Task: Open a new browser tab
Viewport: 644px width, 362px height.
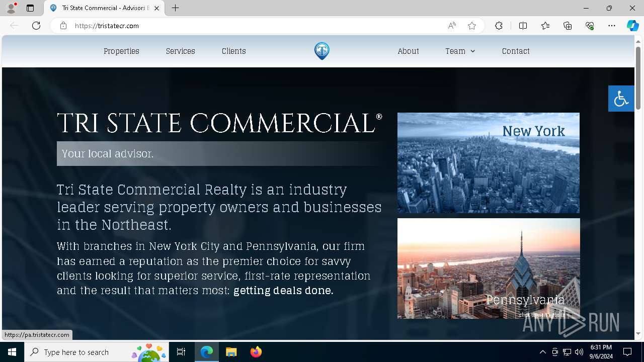Action: (x=175, y=8)
